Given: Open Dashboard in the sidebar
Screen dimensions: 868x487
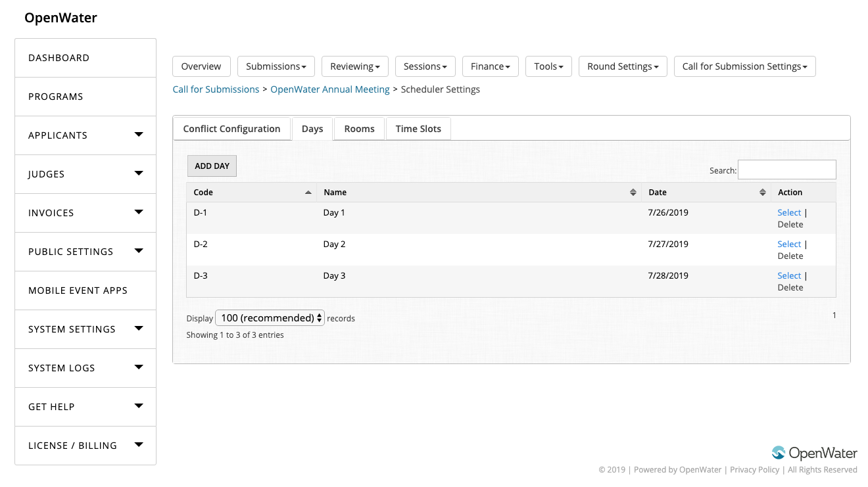Looking at the screenshot, I should click(x=85, y=58).
